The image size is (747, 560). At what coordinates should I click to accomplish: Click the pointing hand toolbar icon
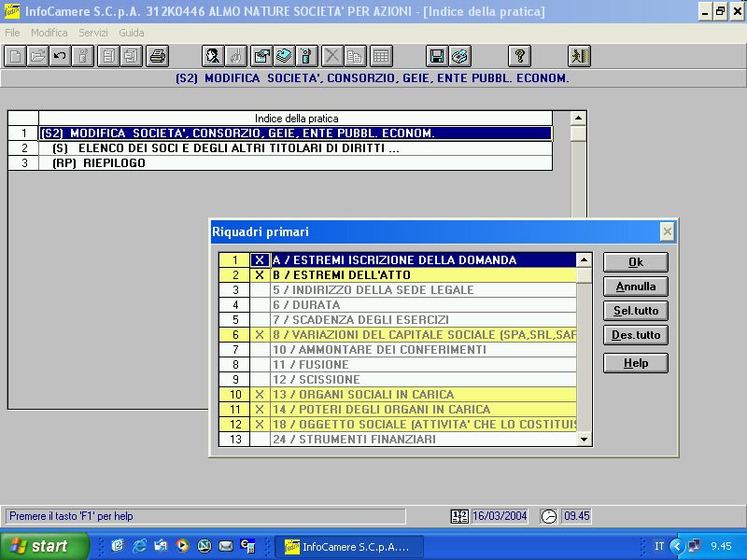point(236,57)
